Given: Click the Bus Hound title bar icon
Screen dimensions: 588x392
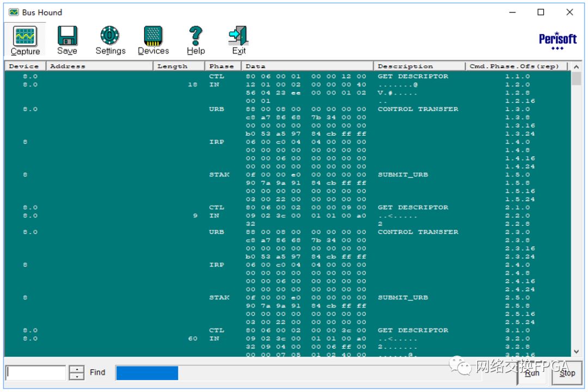Looking at the screenshot, I should [14, 13].
